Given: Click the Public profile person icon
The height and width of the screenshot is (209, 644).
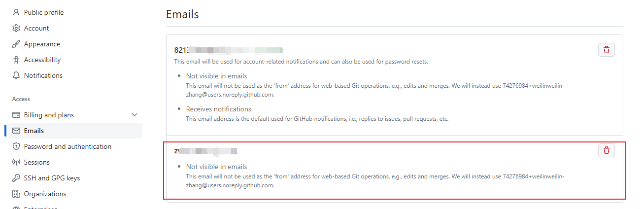Looking at the screenshot, I should (x=16, y=12).
